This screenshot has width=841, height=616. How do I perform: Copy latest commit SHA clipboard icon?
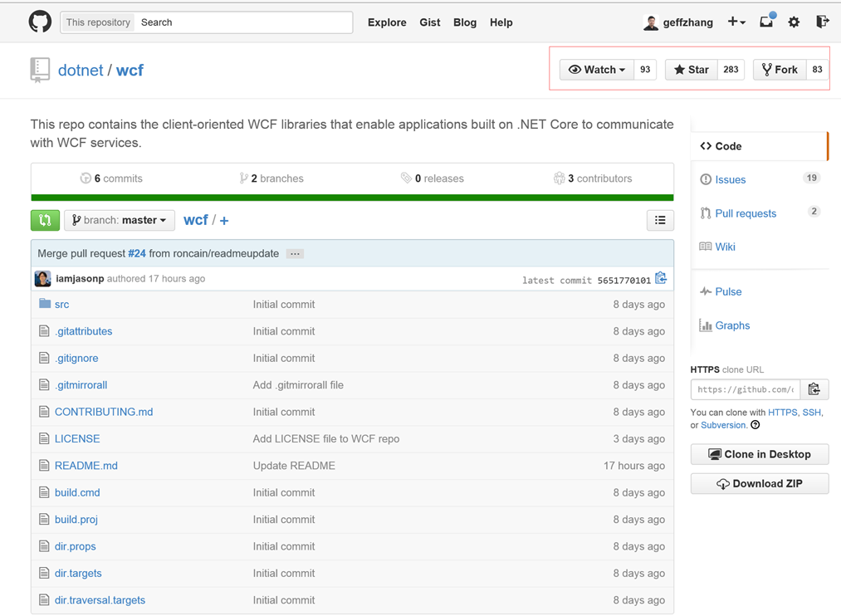pos(661,278)
